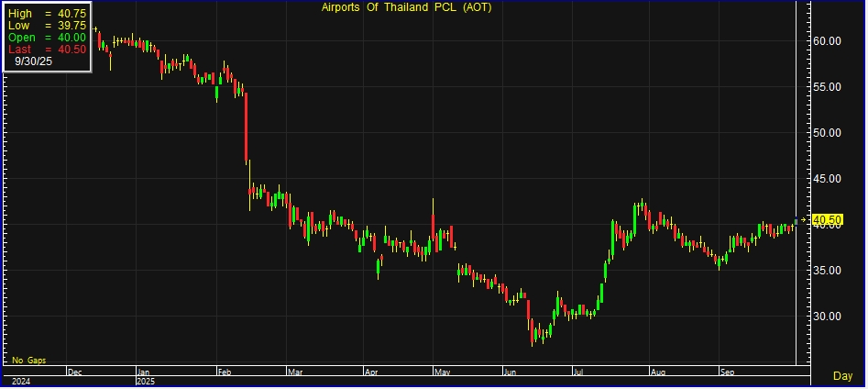The width and height of the screenshot is (868, 389).
Task: Click the Jul month label on time axis
Action: 578,372
